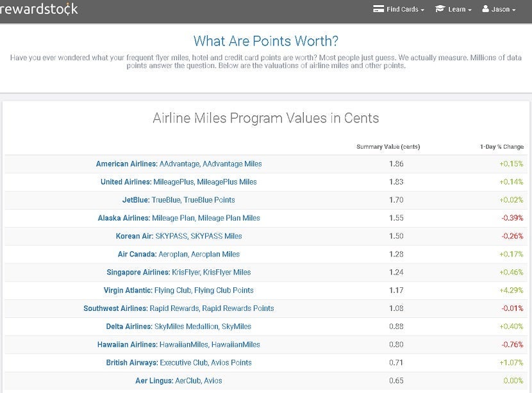This screenshot has width=532, height=393.
Task: Click the graduation cap icon beside Learn
Action: click(440, 9)
